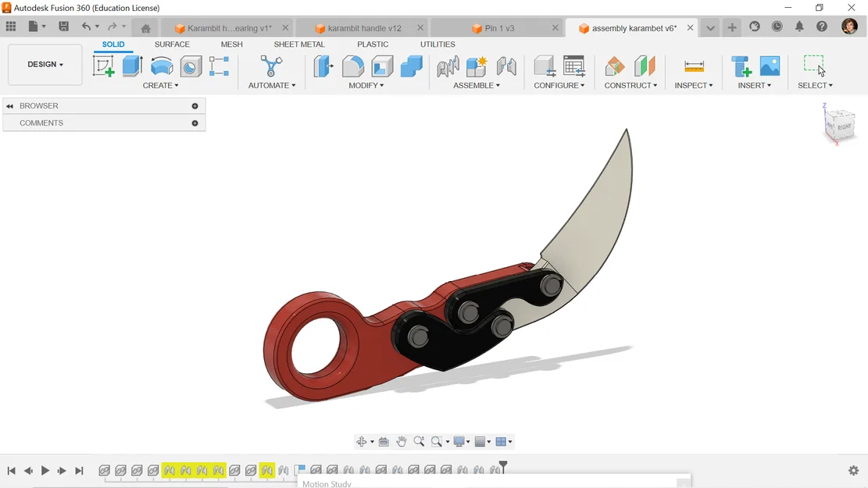The height and width of the screenshot is (488, 868).
Task: Open the Display Settings dropdown
Action: pyautogui.click(x=460, y=441)
